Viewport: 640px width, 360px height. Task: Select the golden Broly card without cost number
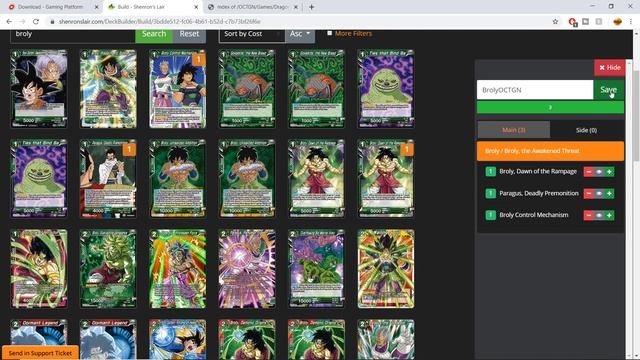(386, 269)
